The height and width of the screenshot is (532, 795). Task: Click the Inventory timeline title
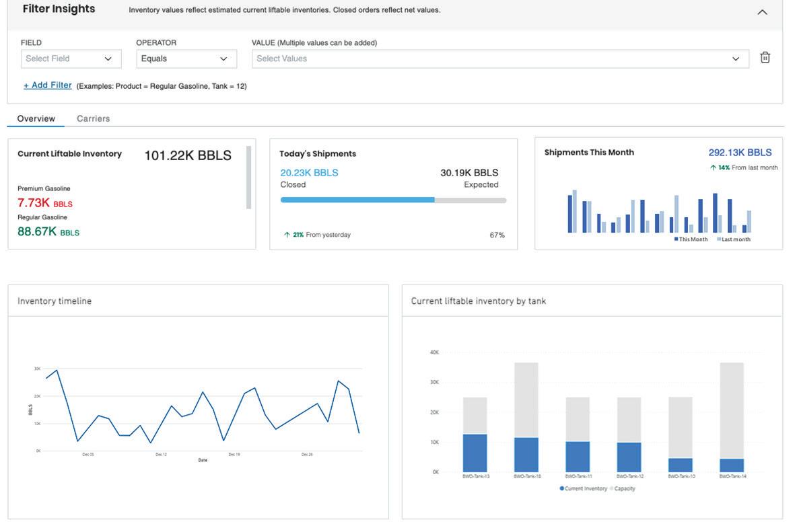pos(55,301)
